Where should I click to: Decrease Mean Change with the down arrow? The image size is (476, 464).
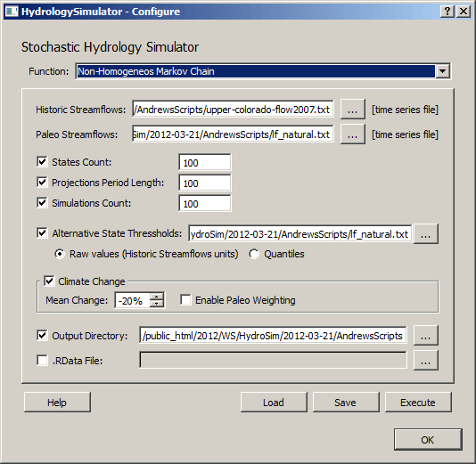point(157,304)
